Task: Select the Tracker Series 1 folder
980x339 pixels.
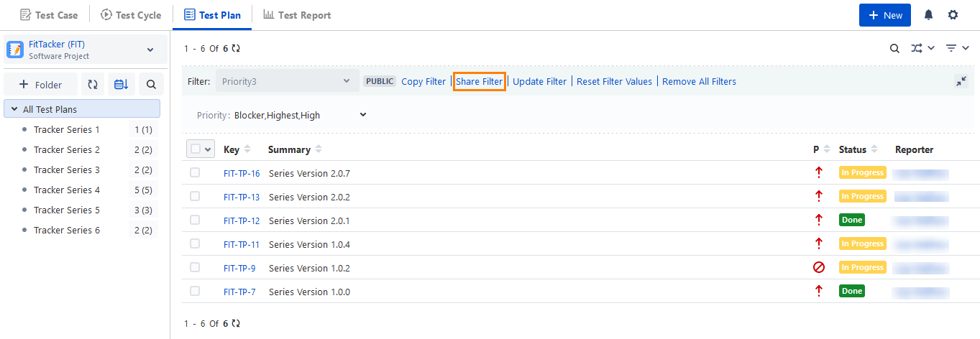Action: 67,129
